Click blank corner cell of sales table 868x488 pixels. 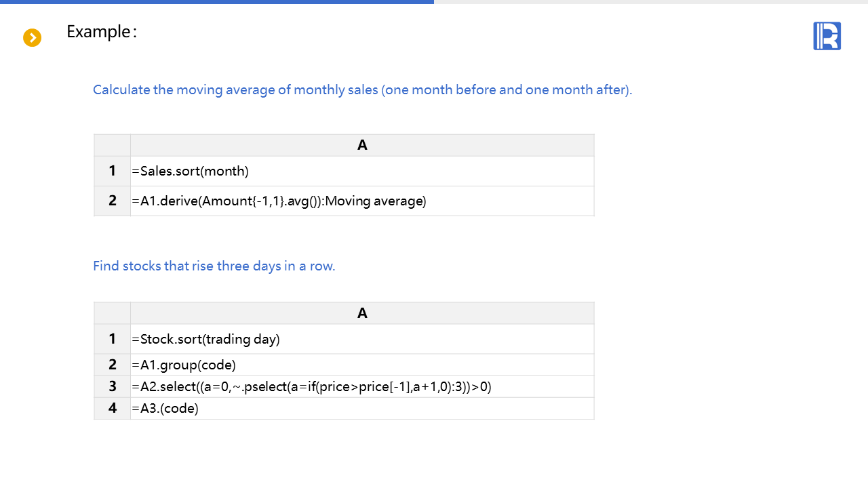[x=112, y=145]
